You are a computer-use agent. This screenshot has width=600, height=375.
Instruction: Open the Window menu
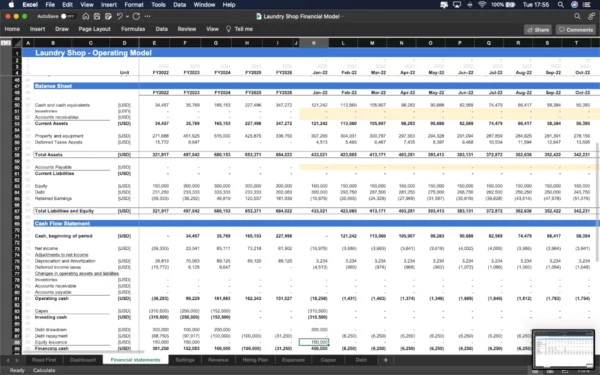(204, 5)
